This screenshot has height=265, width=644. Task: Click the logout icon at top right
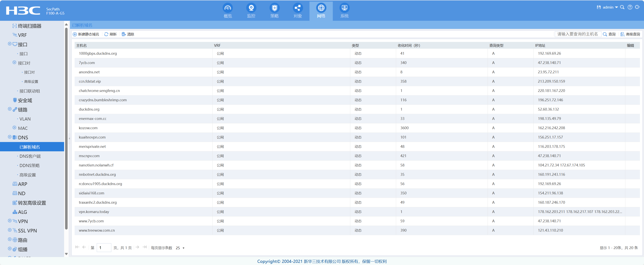[x=637, y=7]
